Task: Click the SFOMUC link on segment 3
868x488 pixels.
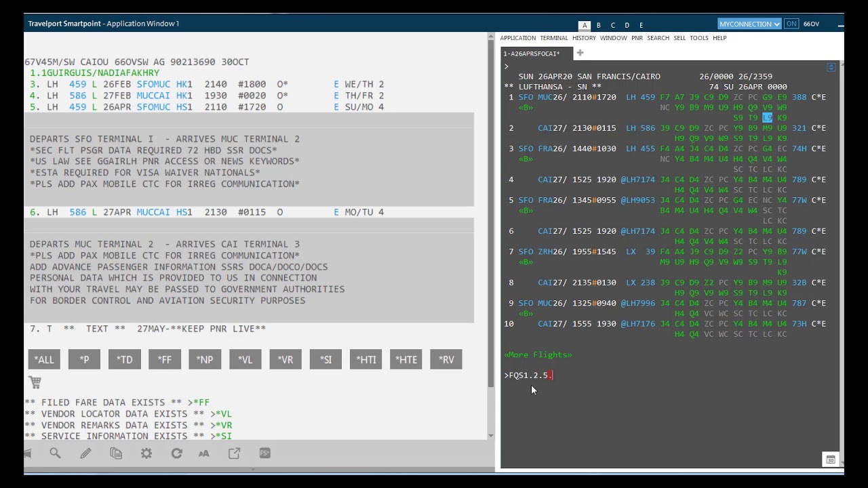Action: 153,84
